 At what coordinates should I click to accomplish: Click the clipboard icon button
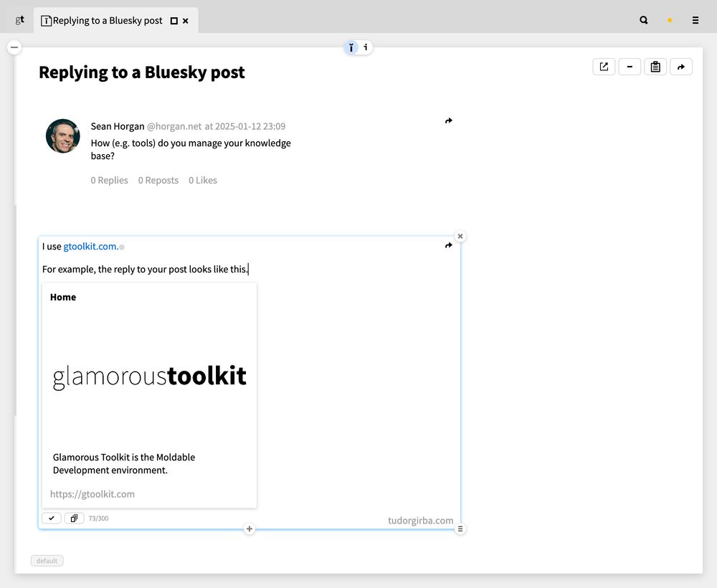pyautogui.click(x=655, y=67)
